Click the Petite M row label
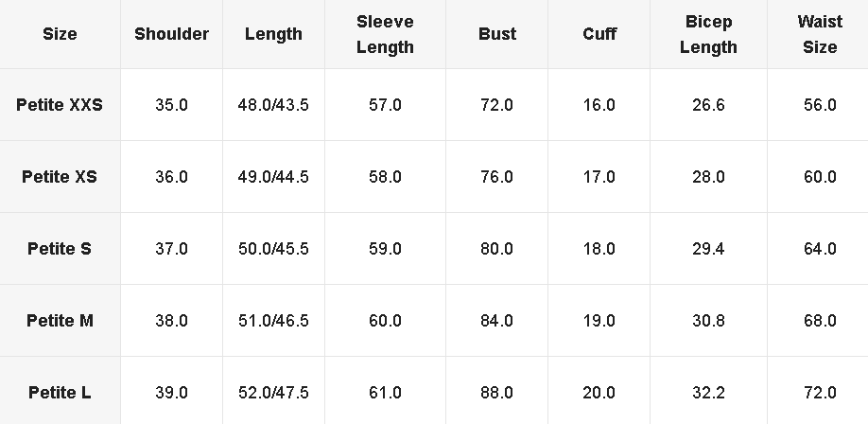This screenshot has height=424, width=868. point(60,321)
